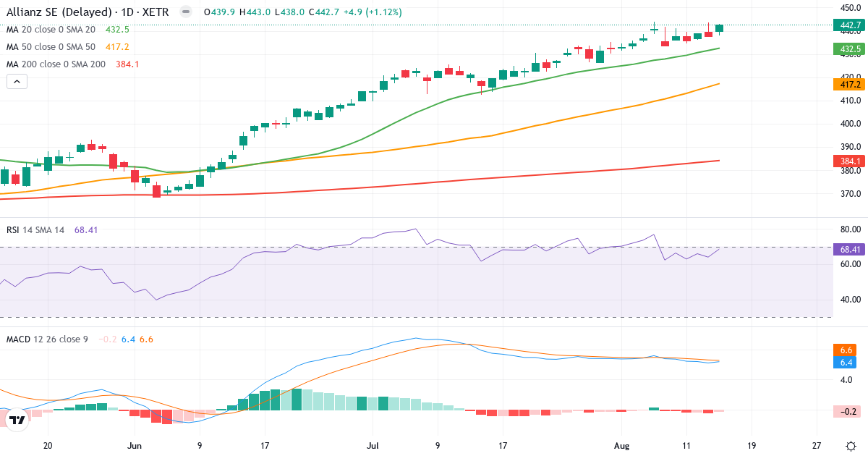
Task: Click the Jun date on time axis
Action: pyautogui.click(x=135, y=446)
